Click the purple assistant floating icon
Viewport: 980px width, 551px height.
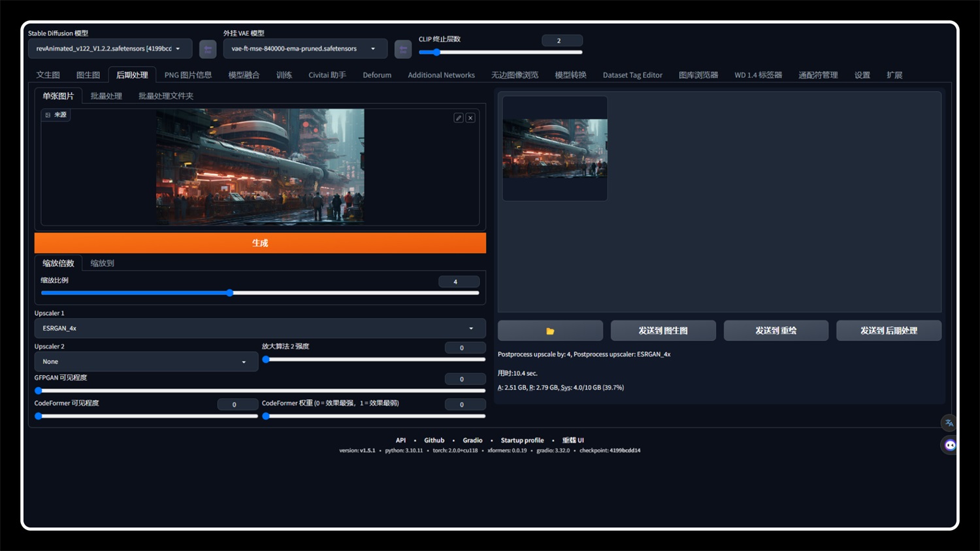950,445
